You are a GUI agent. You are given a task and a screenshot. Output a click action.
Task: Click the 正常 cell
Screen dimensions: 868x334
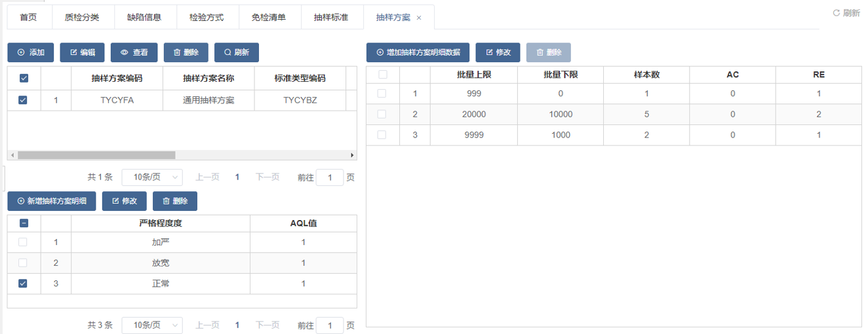pos(161,284)
